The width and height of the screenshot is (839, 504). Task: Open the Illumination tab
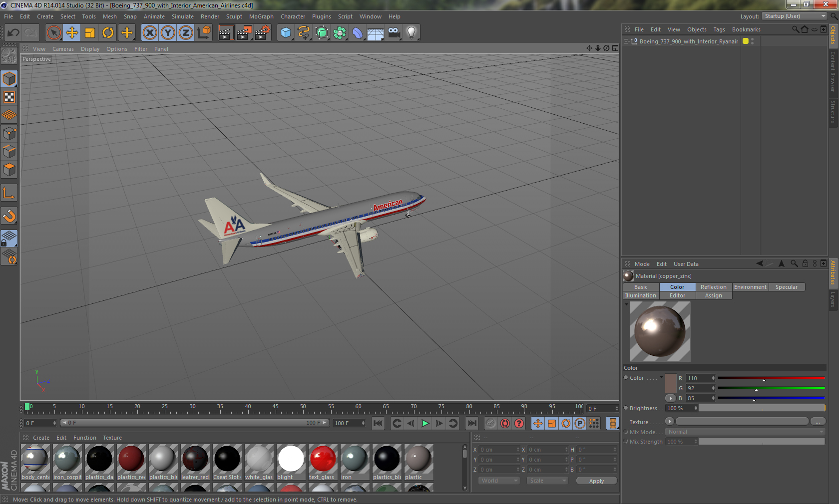click(x=641, y=295)
